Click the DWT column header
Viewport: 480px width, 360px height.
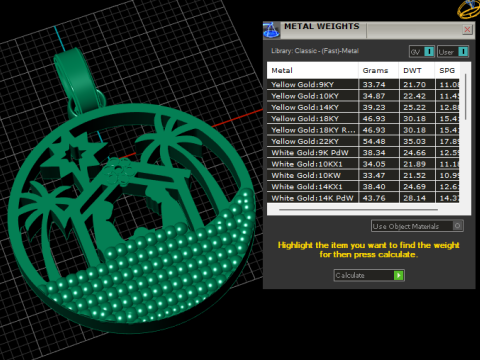417,70
